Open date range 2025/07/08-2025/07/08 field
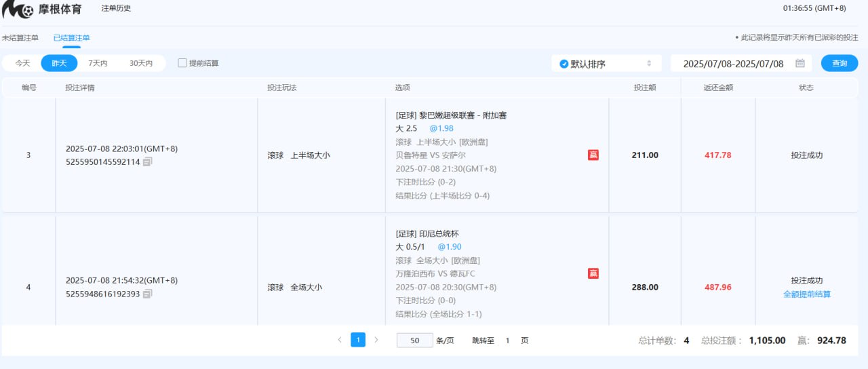Viewport: 868px width, 369px height. pos(732,64)
